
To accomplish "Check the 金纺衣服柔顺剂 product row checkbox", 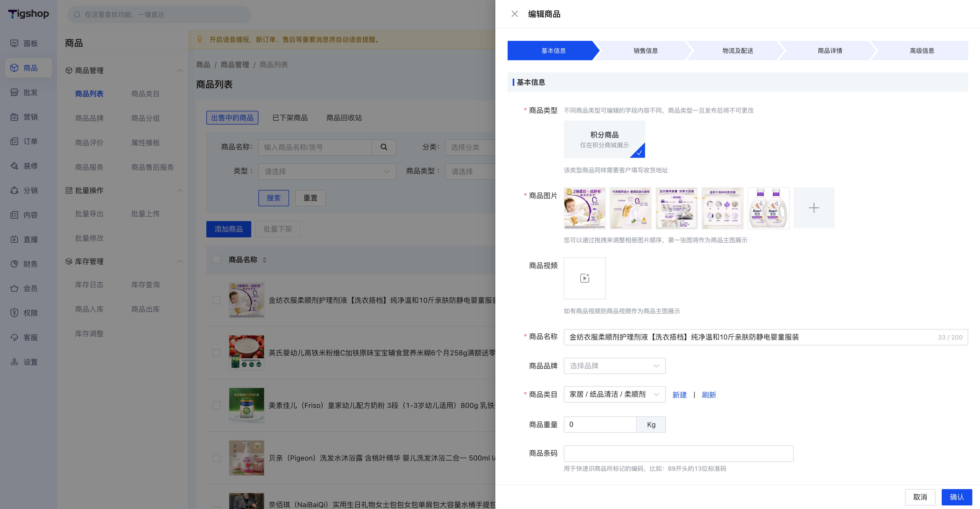I will [x=217, y=300].
